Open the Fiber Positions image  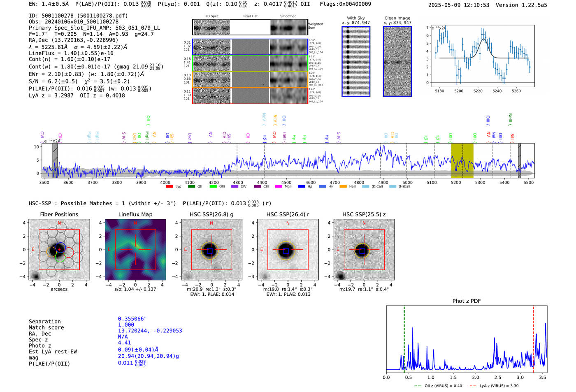pos(59,250)
